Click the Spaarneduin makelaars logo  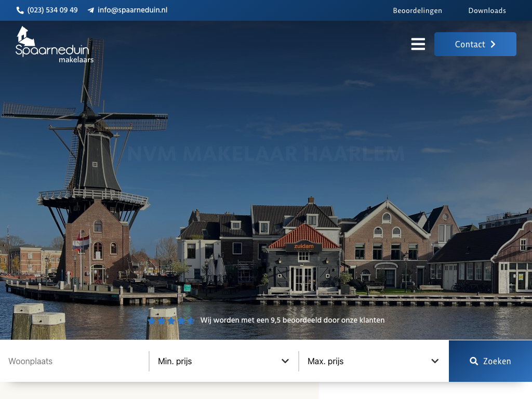point(54,45)
